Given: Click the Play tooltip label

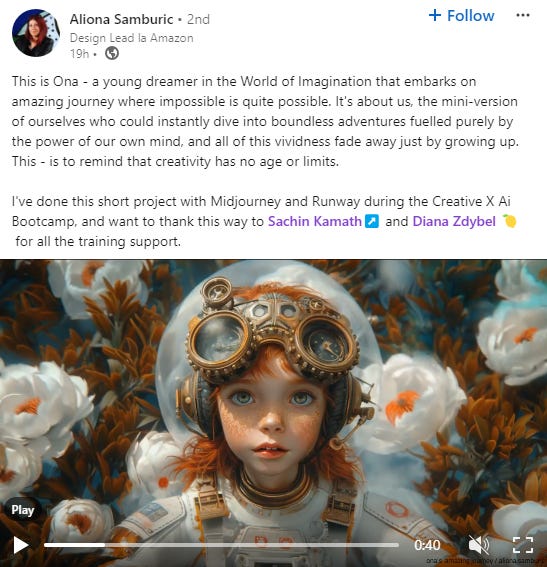Looking at the screenshot, I should [x=22, y=510].
